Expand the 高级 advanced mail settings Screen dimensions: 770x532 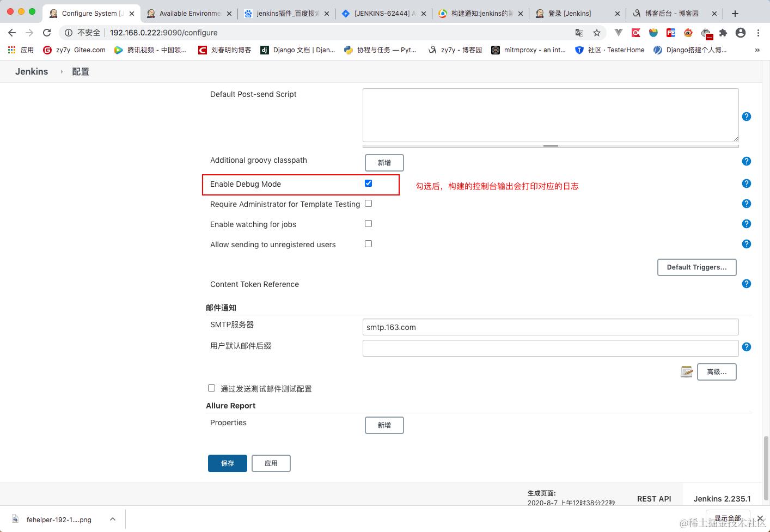717,371
